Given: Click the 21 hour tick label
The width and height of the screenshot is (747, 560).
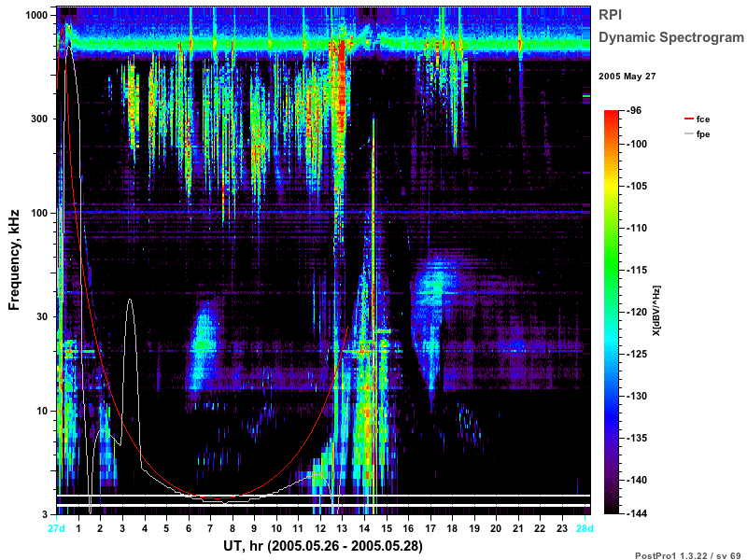Looking at the screenshot, I should click(518, 528).
